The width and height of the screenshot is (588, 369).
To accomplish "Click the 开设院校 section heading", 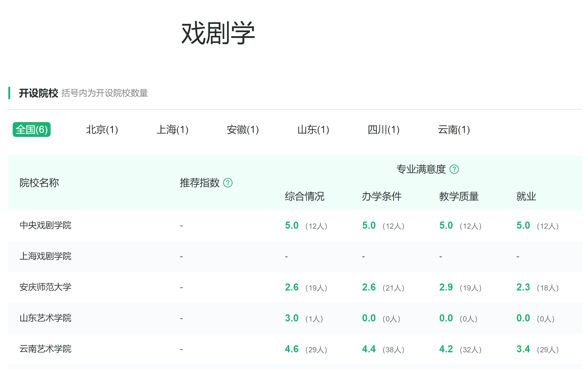I will (x=38, y=93).
